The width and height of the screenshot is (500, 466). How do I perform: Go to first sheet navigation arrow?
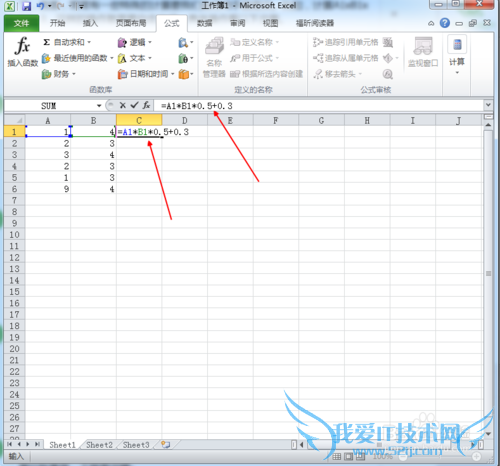9,444
